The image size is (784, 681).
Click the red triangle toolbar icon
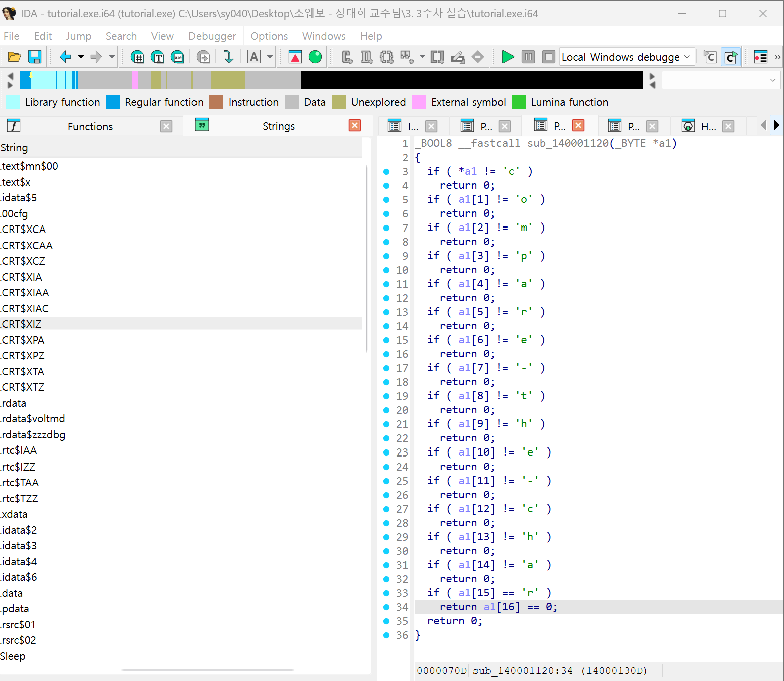coord(295,57)
